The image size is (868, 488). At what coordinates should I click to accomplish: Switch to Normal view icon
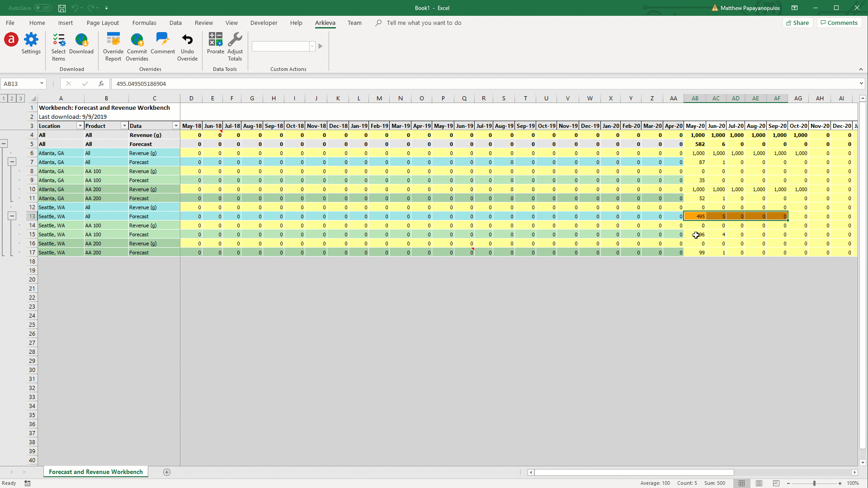click(x=742, y=483)
